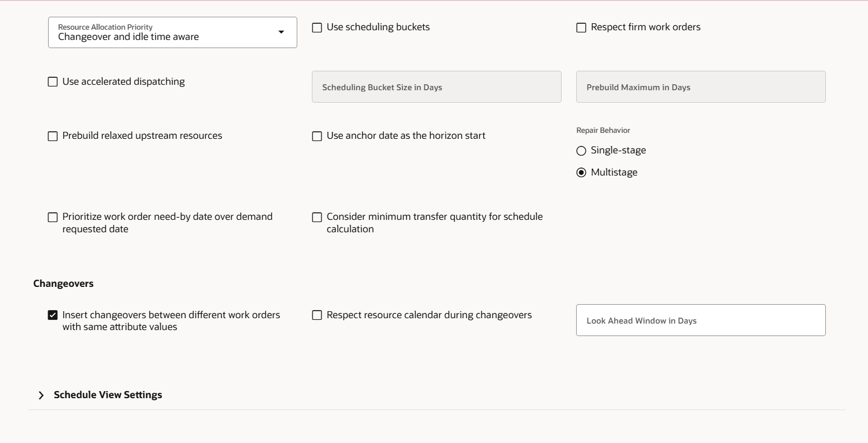Click Look Ahead Window in Days field
868x443 pixels.
click(x=700, y=320)
